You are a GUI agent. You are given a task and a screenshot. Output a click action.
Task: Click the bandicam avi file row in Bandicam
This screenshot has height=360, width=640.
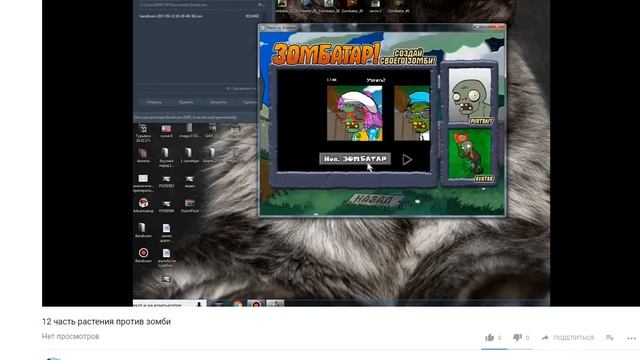coord(199,16)
